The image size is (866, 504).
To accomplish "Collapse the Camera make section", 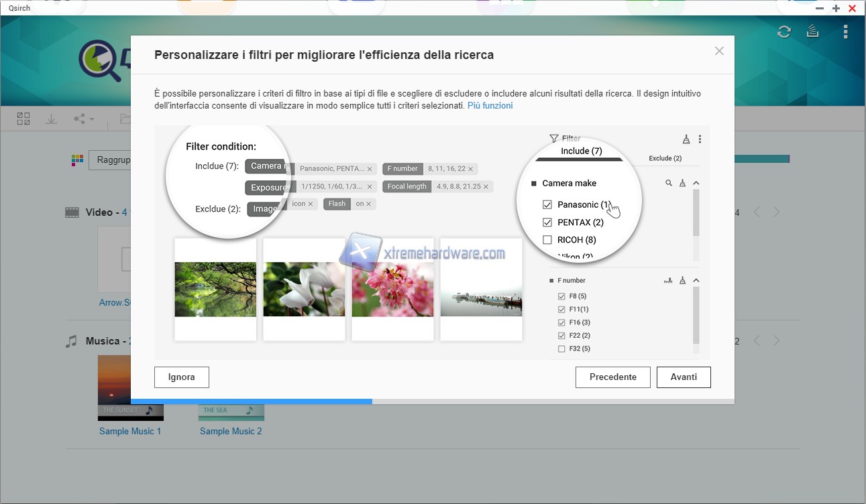I will click(x=696, y=183).
